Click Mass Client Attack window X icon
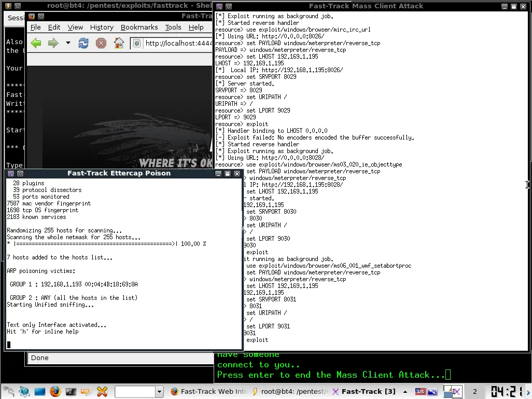Screen dimensions: 532x399 click(x=219, y=6)
